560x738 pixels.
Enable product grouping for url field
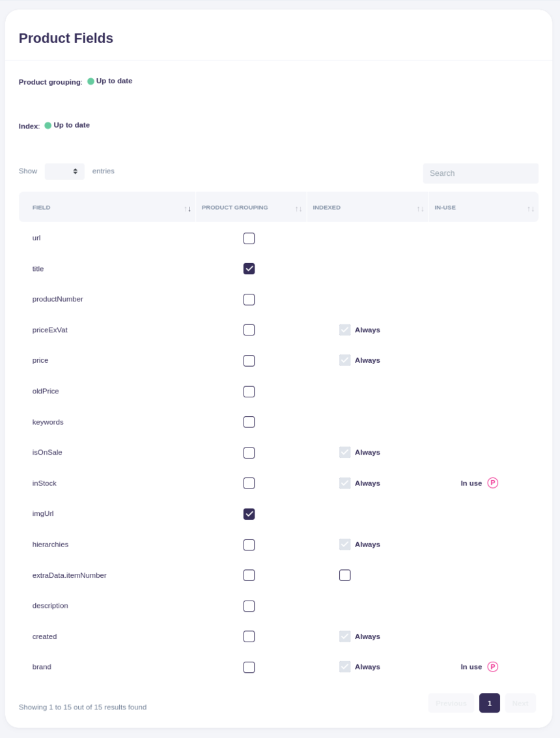(x=249, y=238)
